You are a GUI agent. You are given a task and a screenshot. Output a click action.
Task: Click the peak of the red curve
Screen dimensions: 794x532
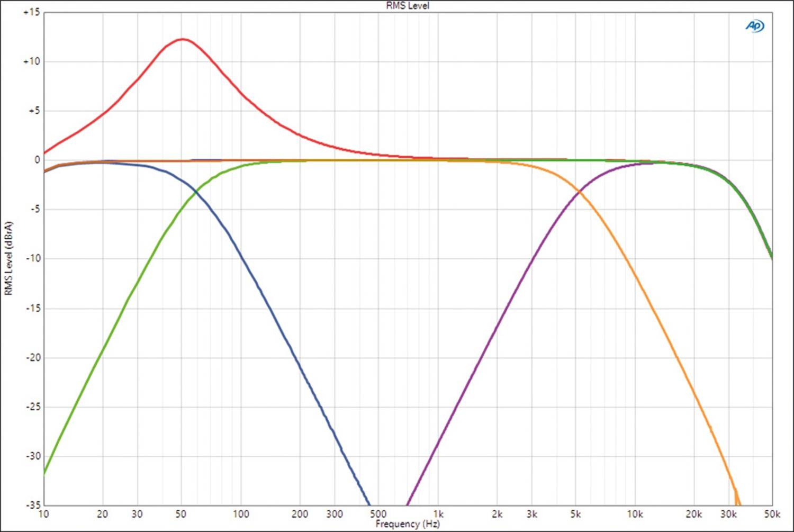click(x=182, y=39)
